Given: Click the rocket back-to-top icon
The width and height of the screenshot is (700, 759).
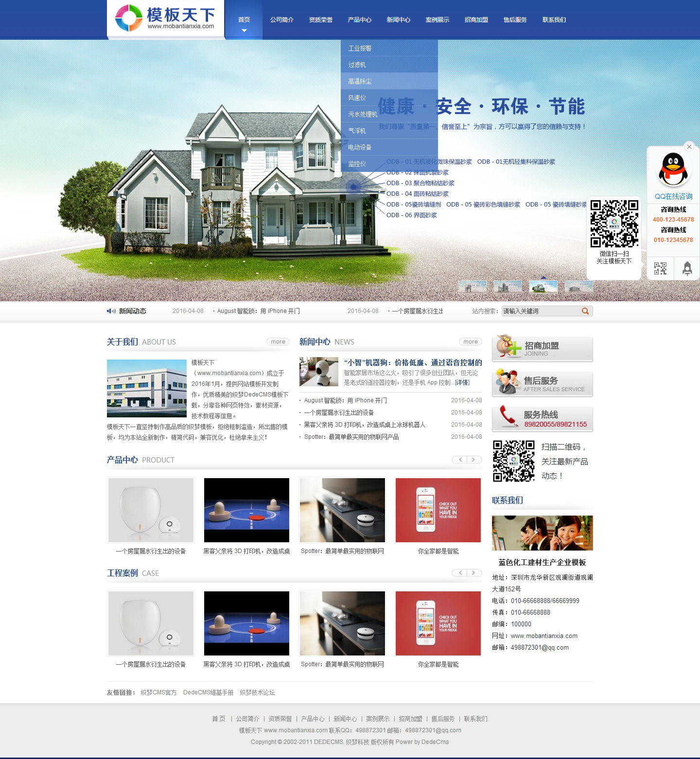Looking at the screenshot, I should (687, 269).
